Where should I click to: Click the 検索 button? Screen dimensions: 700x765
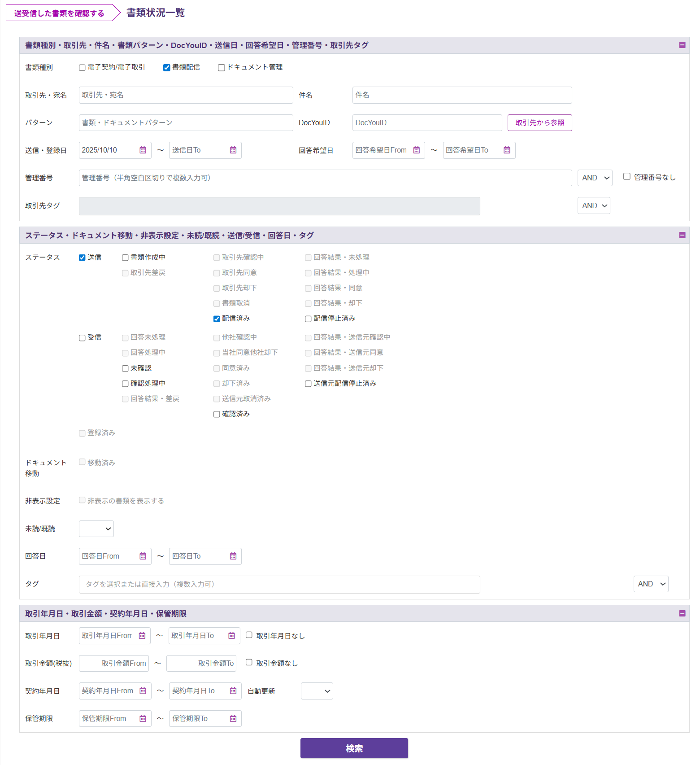[354, 748]
